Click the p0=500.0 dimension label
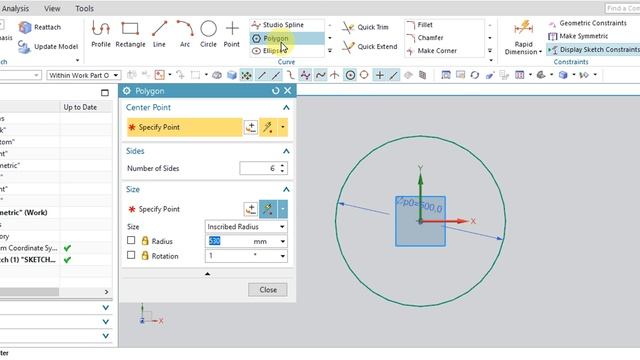 click(420, 205)
